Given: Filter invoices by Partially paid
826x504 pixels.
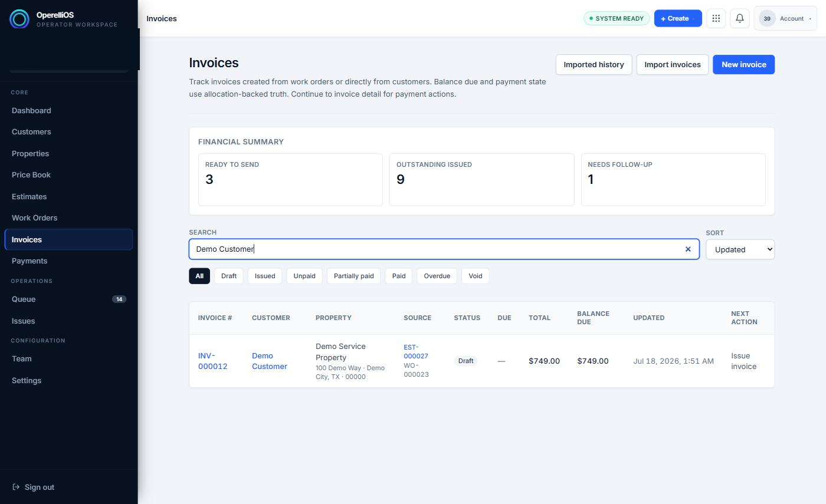Looking at the screenshot, I should (353, 276).
